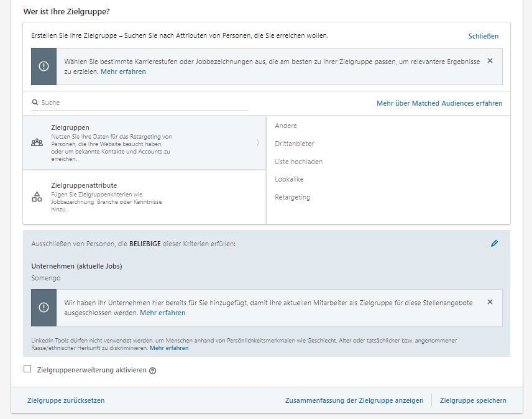Open the help tooltip beside Zielgruppenerweiterung aktivieren
Screen dimensions: 532x419
(x=153, y=370)
